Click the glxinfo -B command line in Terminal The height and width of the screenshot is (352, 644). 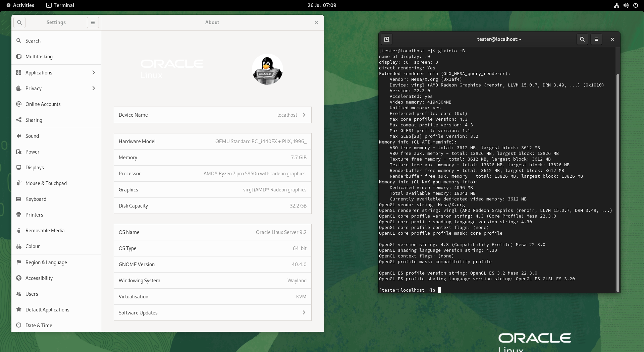point(422,51)
